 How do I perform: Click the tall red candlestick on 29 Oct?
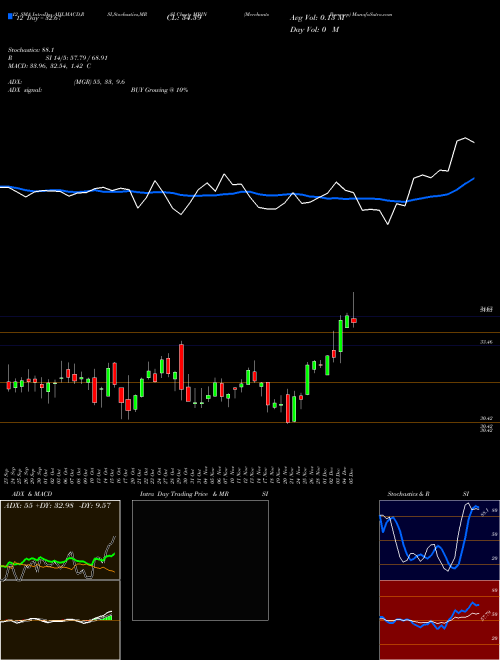tap(181, 366)
